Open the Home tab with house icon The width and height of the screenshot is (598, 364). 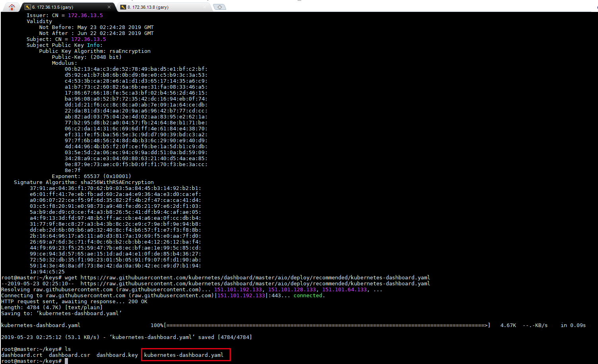[x=12, y=7]
